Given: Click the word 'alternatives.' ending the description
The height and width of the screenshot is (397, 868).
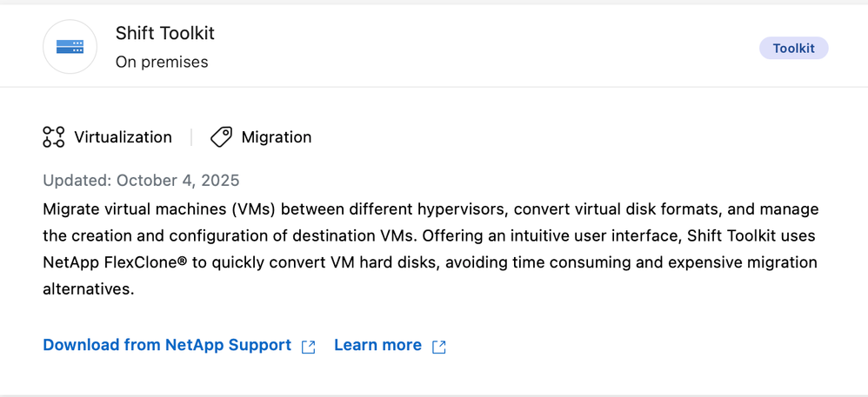Looking at the screenshot, I should 88,288.
